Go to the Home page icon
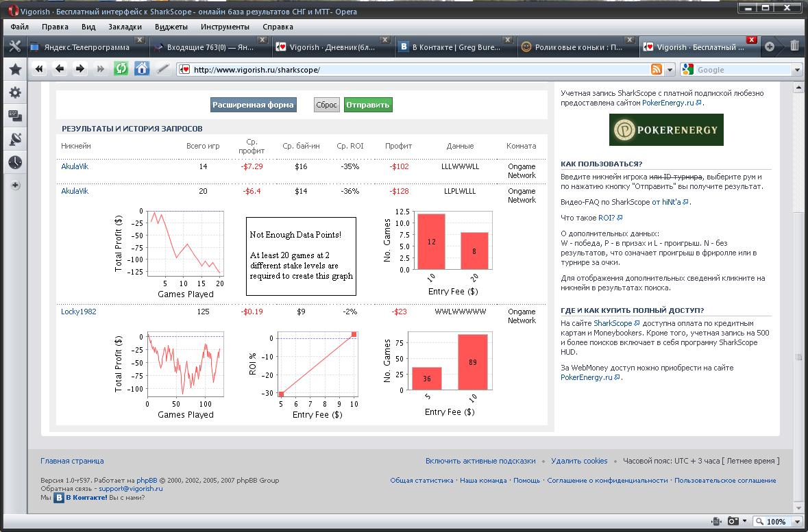808x532 pixels. click(142, 68)
